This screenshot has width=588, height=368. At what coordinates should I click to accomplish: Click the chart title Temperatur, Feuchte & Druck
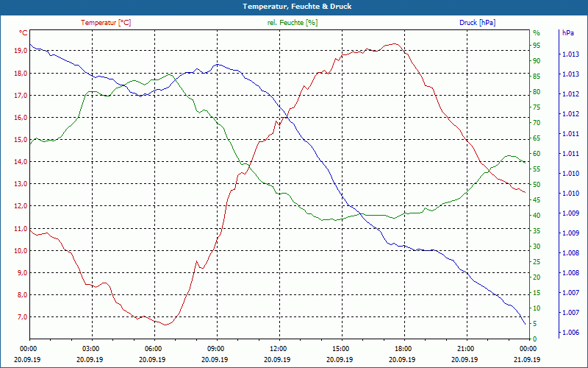point(297,7)
